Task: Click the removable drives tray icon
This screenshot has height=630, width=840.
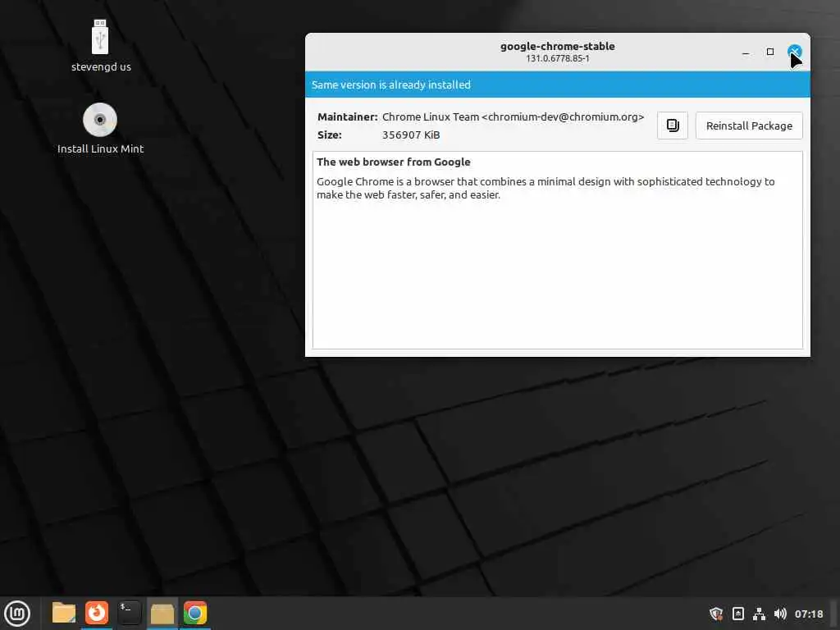Action: pos(737,614)
